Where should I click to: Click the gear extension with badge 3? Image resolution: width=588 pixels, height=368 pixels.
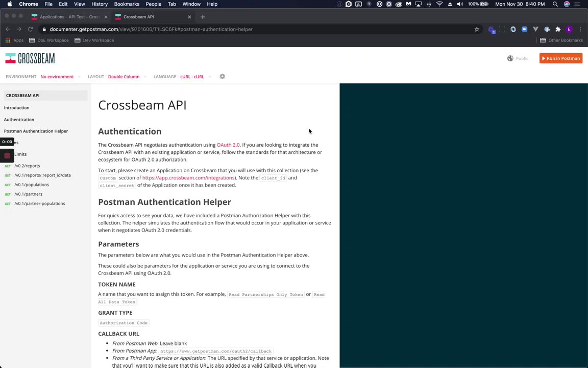click(491, 29)
